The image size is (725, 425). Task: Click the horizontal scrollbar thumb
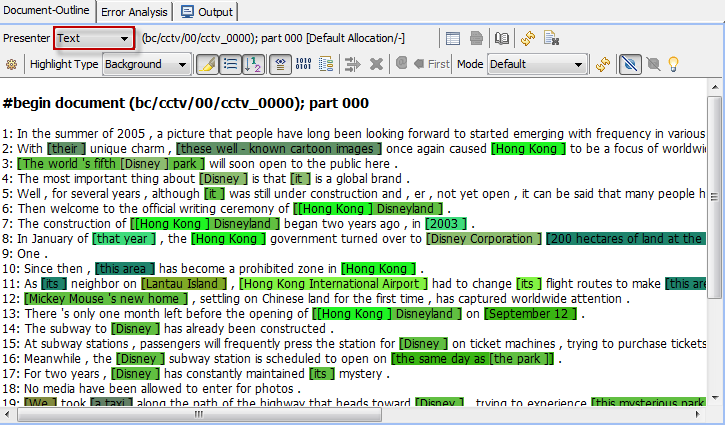[199, 414]
